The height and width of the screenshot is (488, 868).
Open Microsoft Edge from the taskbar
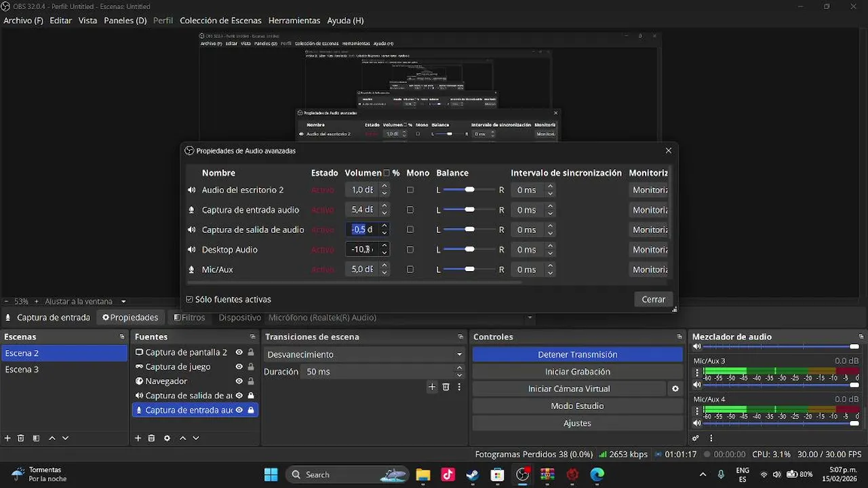click(x=597, y=474)
